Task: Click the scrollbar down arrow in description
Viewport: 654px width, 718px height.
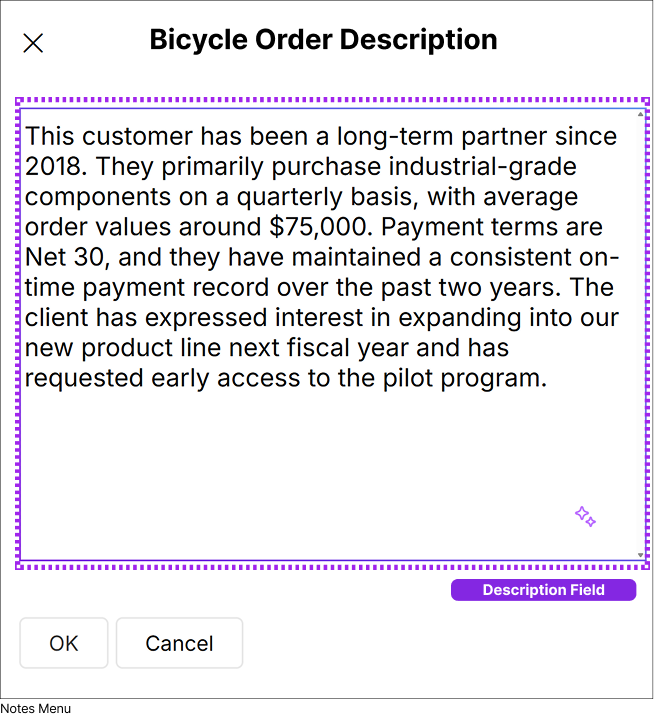Action: [x=640, y=554]
